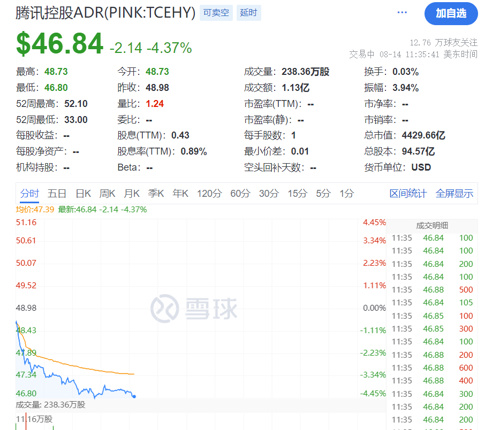This screenshot has width=500, height=430.
Task: Click the 12.76 万球友关注 follower count
Action: coord(443,43)
